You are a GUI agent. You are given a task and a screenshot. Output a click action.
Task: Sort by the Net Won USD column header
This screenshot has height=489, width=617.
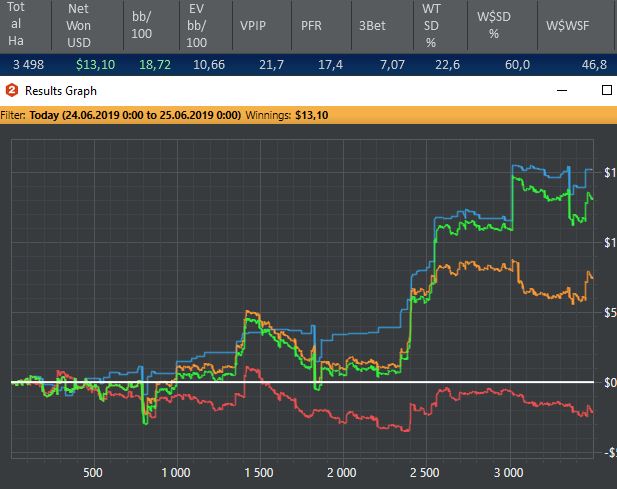[x=88, y=25]
